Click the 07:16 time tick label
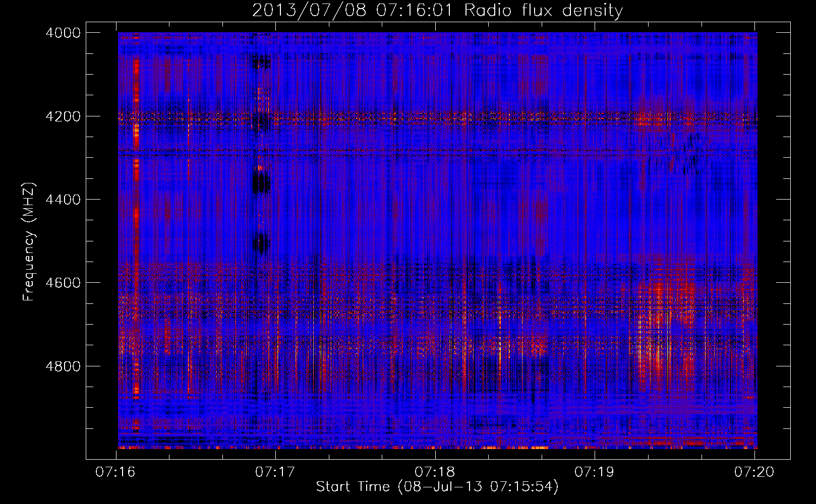Image resolution: width=816 pixels, height=504 pixels. [x=115, y=472]
